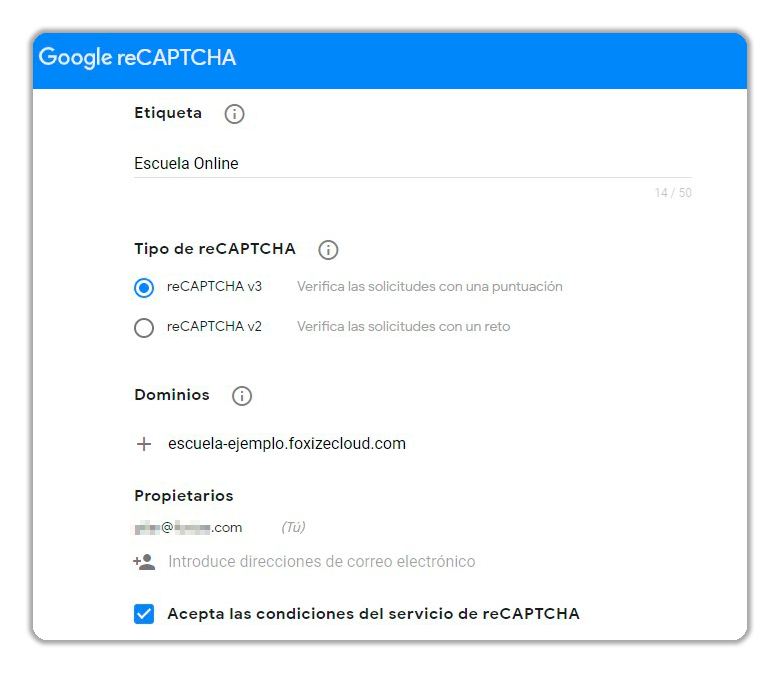Click Verifica las solicitudes con un reto description
Image resolution: width=783 pixels, height=673 pixels.
coord(403,327)
